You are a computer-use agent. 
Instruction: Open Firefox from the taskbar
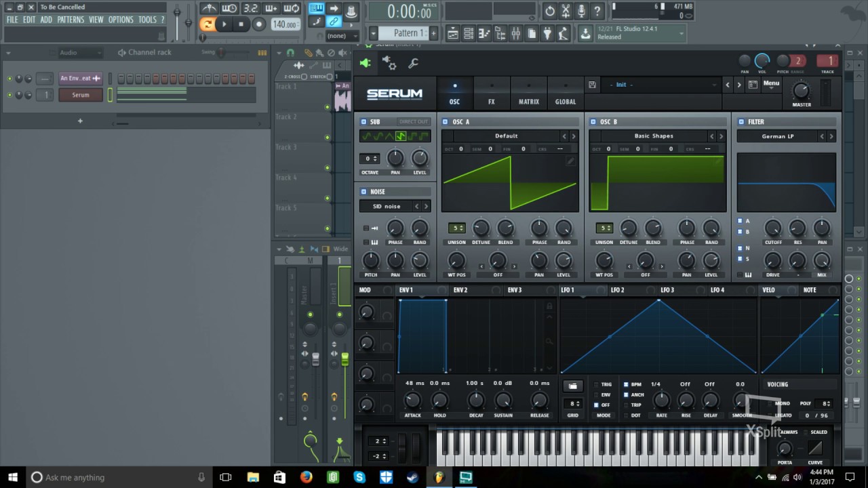click(x=306, y=477)
